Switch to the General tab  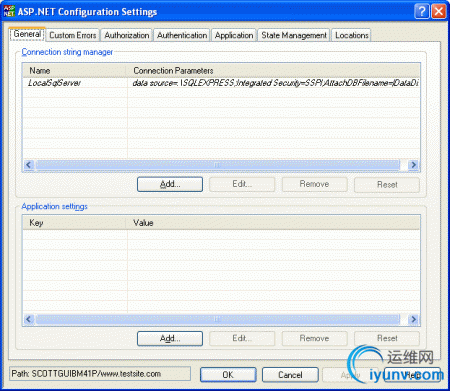(x=27, y=34)
